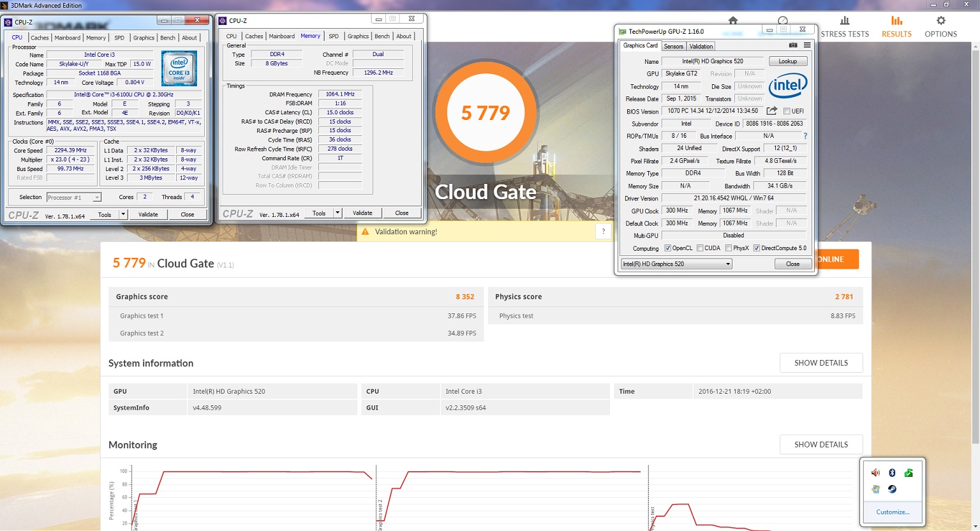Click the Windows mobility sync tray icon
This screenshot has height=531, width=980.
point(875,489)
